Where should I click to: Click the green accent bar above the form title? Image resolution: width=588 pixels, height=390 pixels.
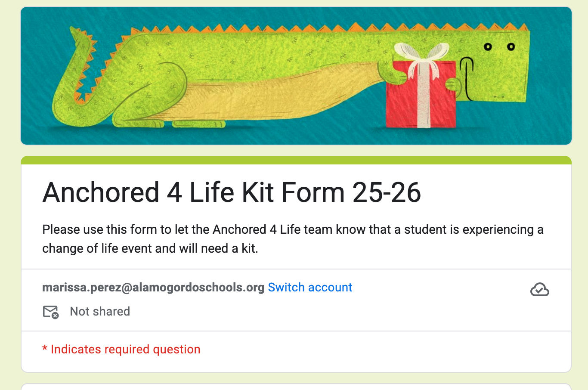[x=296, y=160]
